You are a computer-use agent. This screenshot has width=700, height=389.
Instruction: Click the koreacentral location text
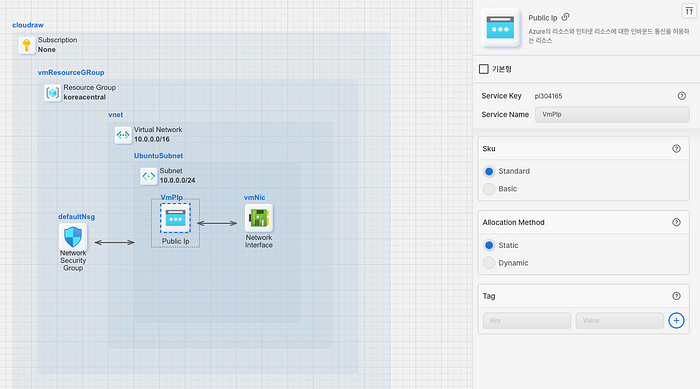[x=85, y=97]
